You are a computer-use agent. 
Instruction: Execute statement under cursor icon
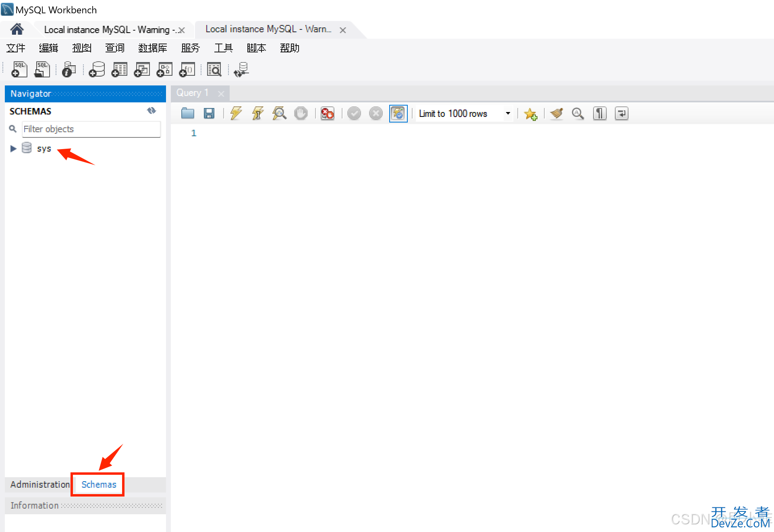coord(258,113)
